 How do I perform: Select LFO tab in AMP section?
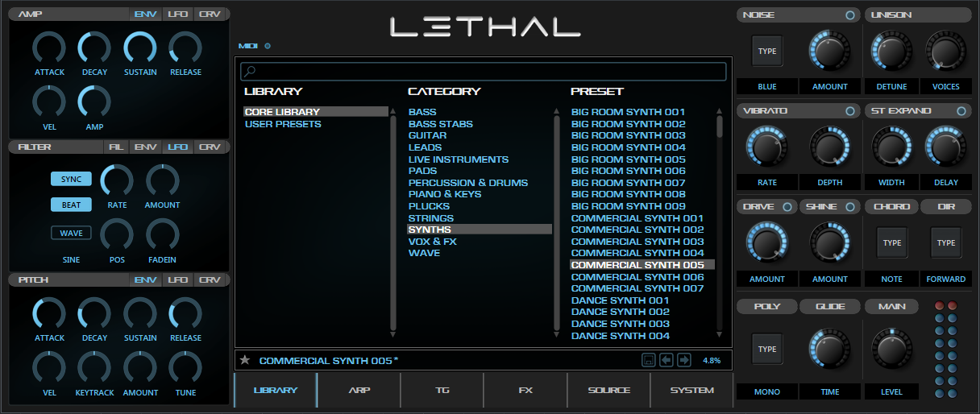[177, 14]
